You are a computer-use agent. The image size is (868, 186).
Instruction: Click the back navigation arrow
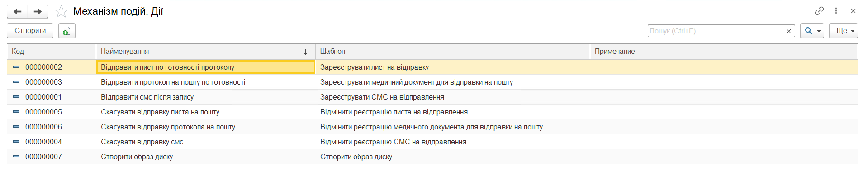coord(18,11)
